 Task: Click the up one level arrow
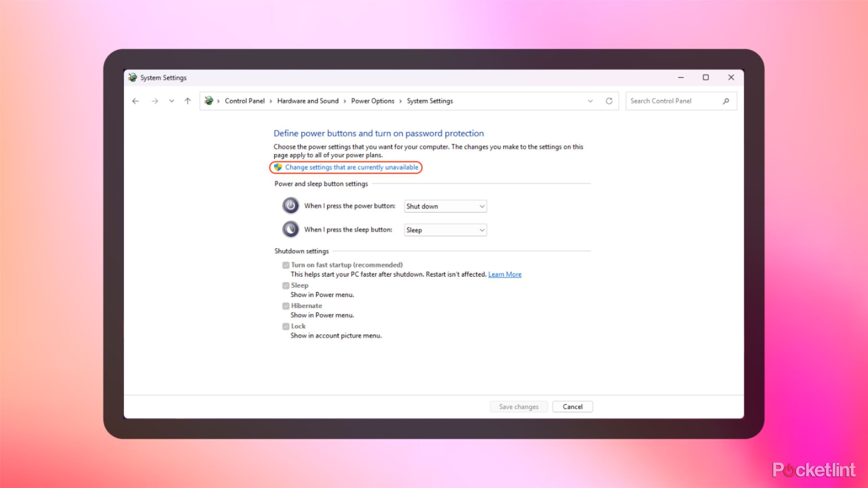pos(188,101)
